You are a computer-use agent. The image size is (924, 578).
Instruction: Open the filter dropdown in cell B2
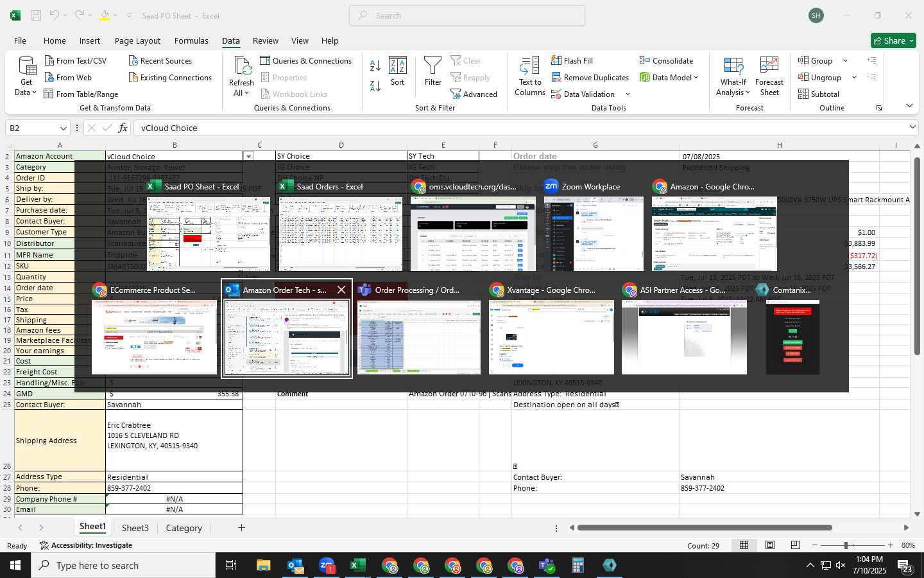click(x=248, y=156)
